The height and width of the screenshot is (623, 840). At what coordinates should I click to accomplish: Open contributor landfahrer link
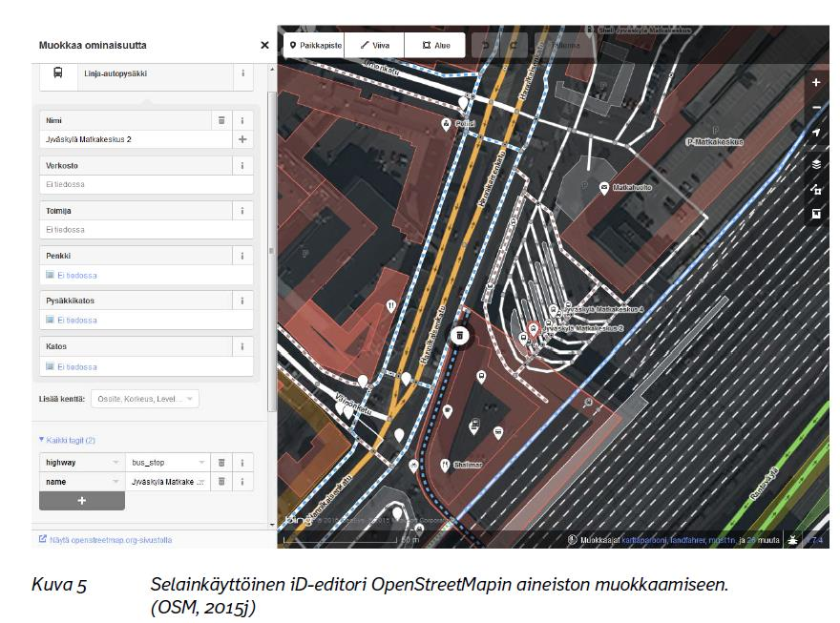pos(687,540)
